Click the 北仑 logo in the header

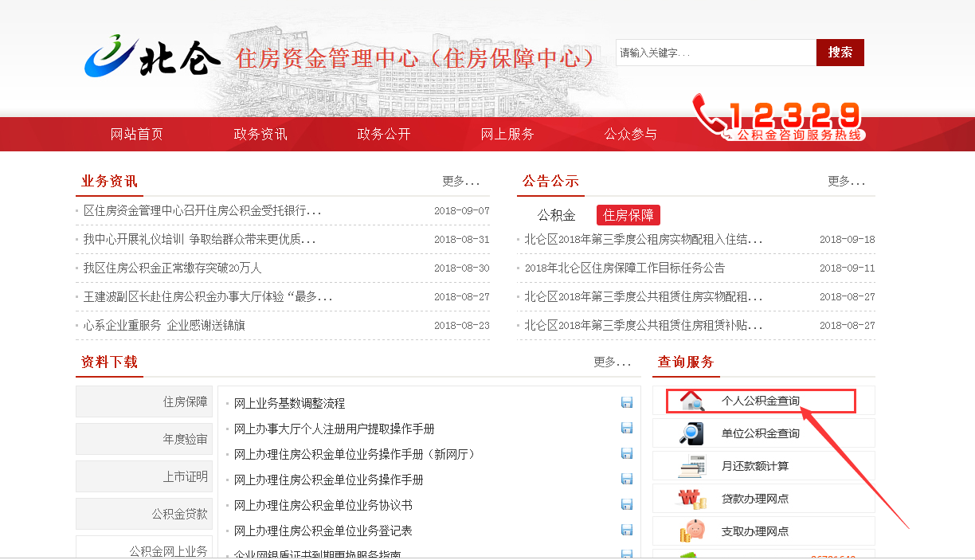152,57
